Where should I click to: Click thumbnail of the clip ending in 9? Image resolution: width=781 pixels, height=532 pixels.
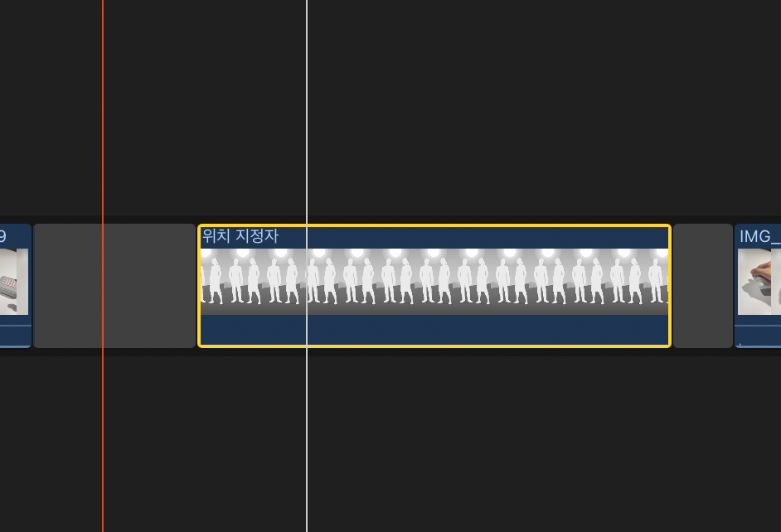pos(14,282)
